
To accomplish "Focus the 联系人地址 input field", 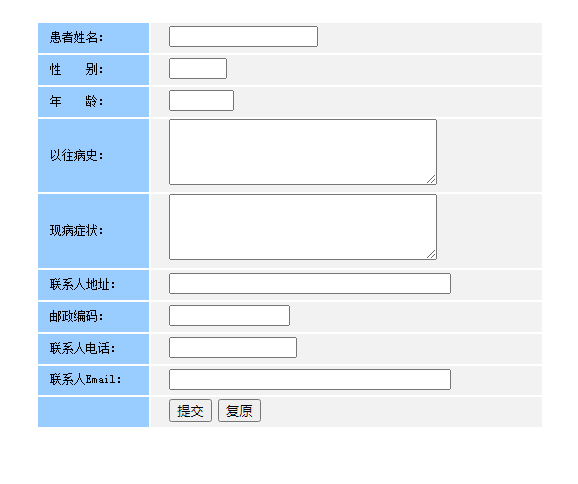I will 310,283.
